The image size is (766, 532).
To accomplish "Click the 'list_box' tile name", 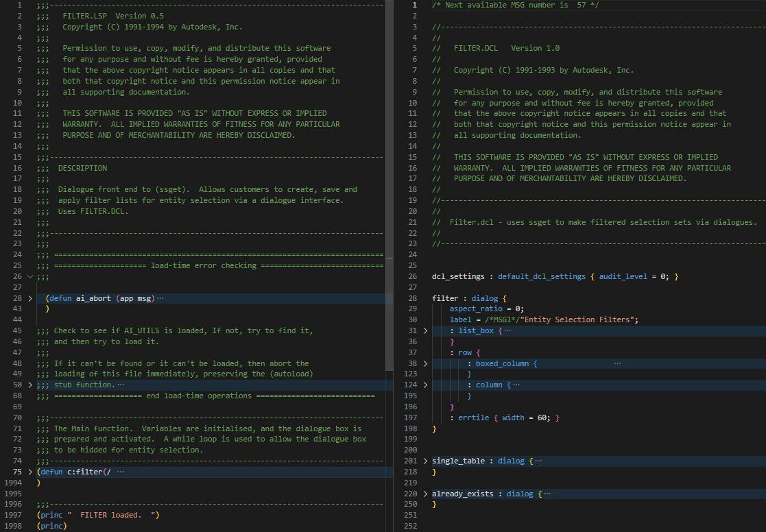I will pyautogui.click(x=476, y=330).
